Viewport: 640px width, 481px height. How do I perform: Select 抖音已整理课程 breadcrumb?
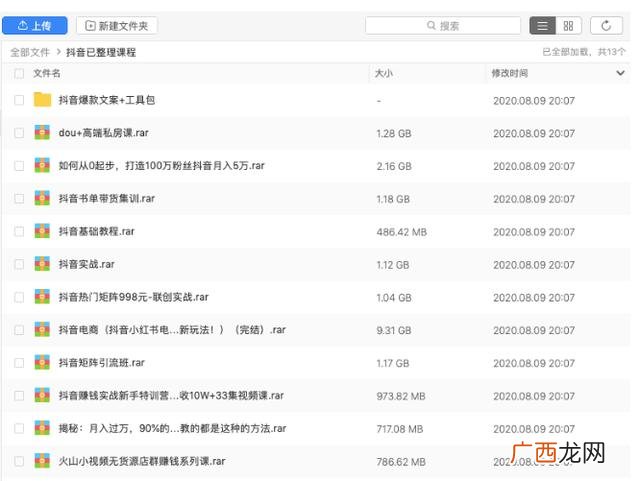click(101, 52)
